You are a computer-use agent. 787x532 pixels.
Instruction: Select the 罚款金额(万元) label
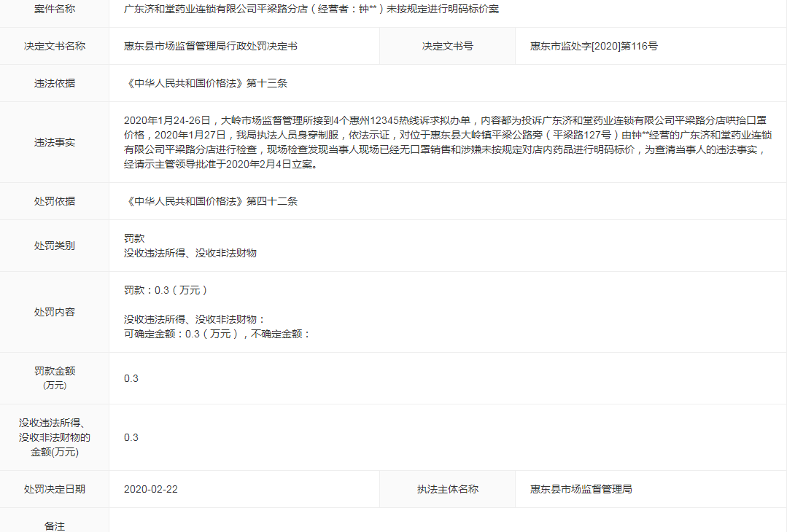coord(54,378)
